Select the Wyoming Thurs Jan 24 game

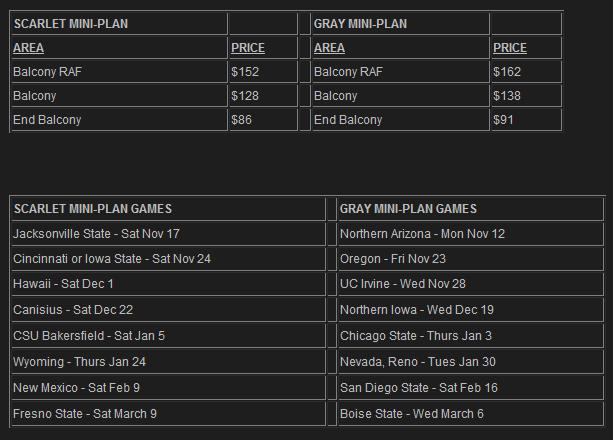pyautogui.click(x=79, y=362)
